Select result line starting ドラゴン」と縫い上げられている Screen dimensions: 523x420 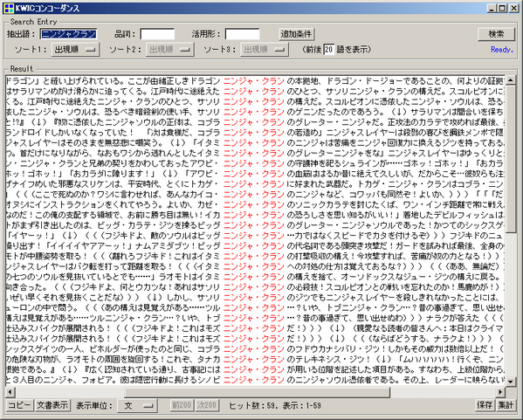pos(255,81)
